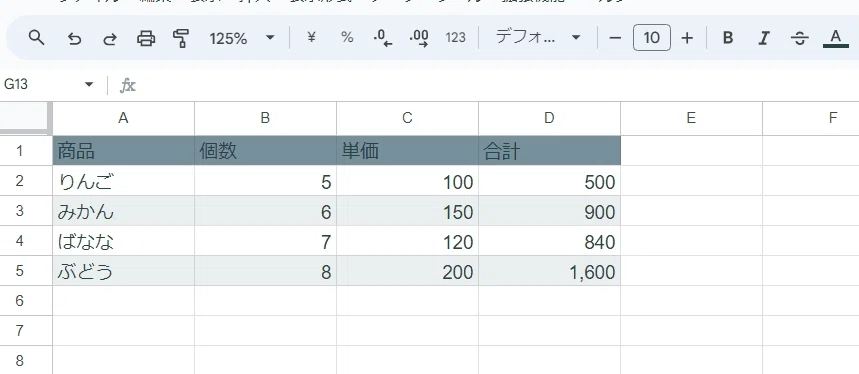Apply percent format
Viewport: 859px width, 374px height.
click(347, 37)
